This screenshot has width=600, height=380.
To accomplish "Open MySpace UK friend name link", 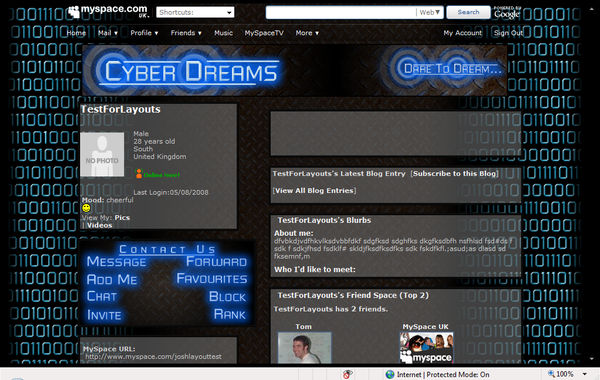I will [x=425, y=326].
